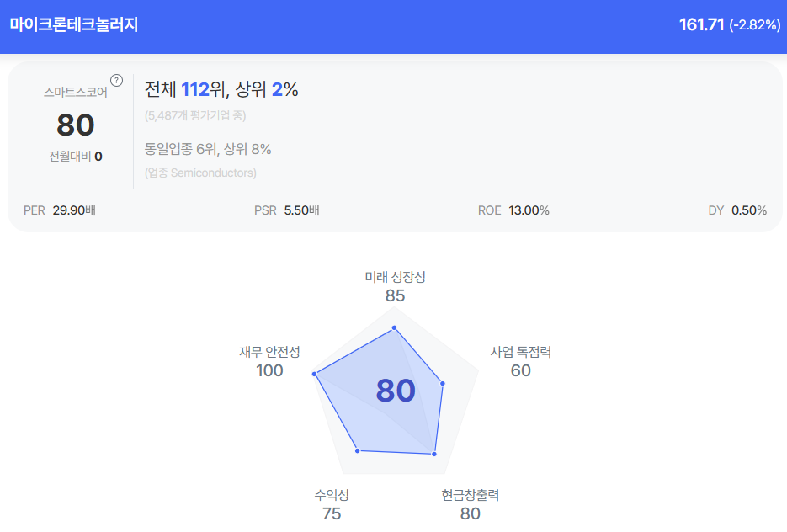This screenshot has width=787, height=532.
Task: Click the 업종 Semiconductors label
Action: (200, 173)
